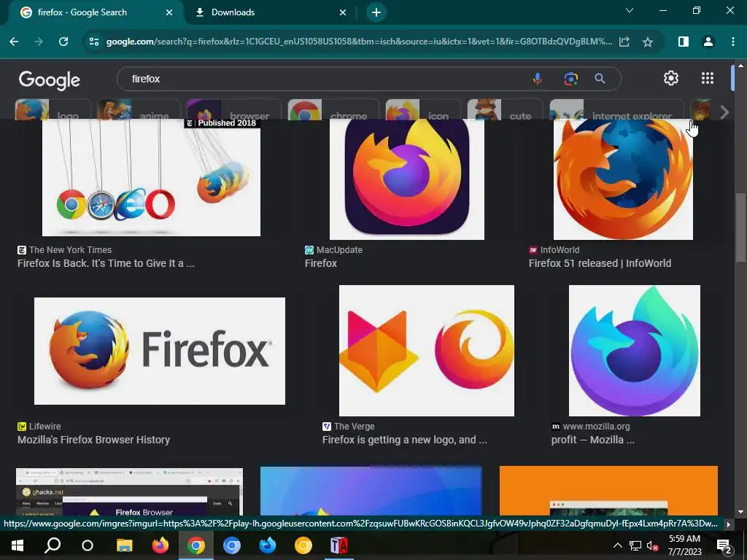Open the Google apps grid
Viewport: 747px width, 560px height.
point(708,78)
